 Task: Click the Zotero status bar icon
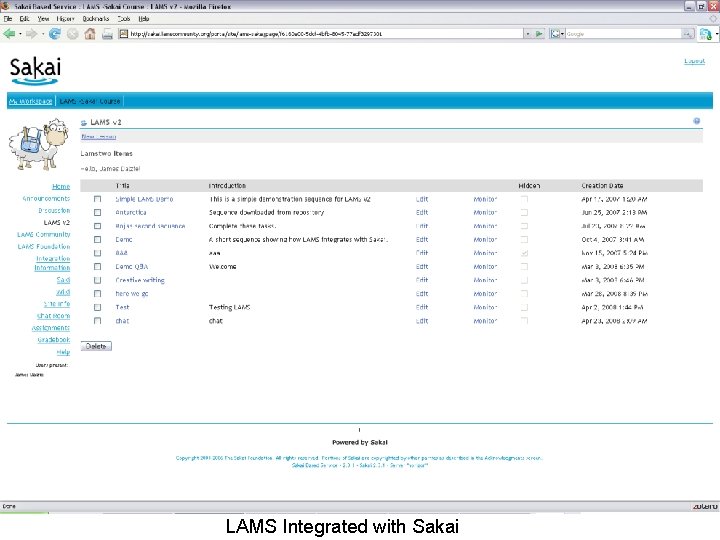(705, 506)
